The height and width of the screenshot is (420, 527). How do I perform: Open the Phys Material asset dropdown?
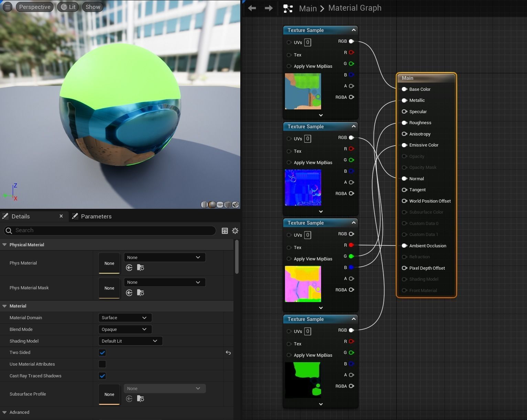point(165,257)
